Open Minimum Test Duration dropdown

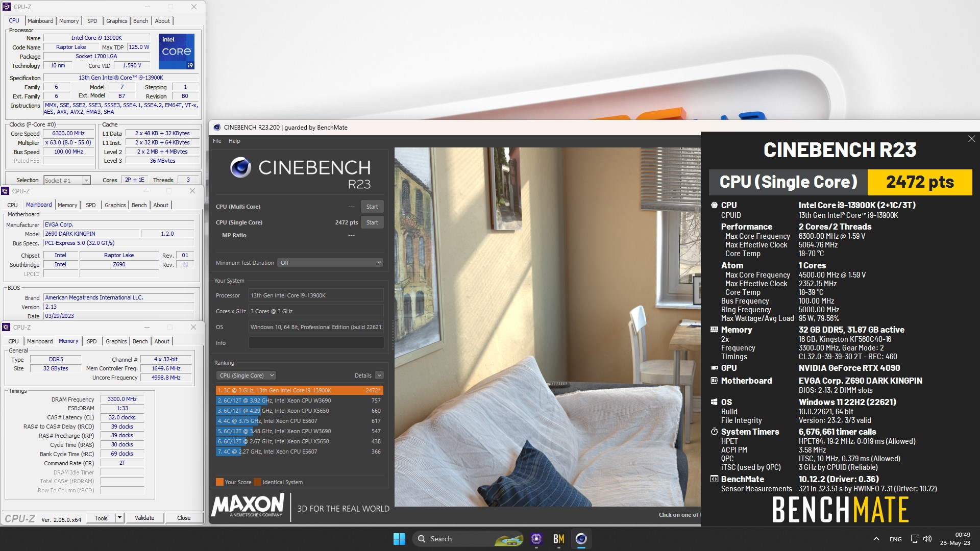click(x=330, y=263)
